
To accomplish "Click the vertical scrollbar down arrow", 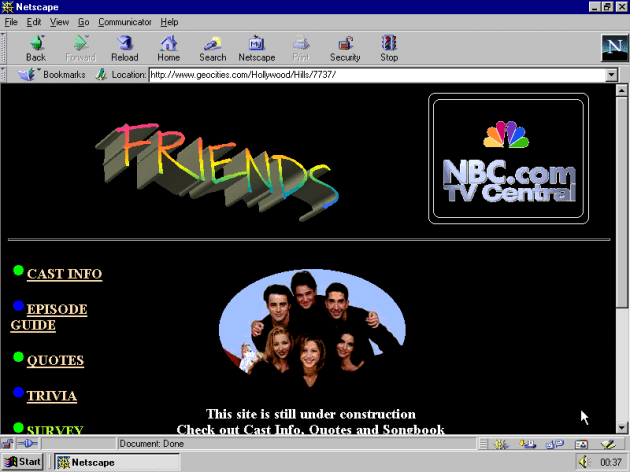I will pyautogui.click(x=622, y=427).
